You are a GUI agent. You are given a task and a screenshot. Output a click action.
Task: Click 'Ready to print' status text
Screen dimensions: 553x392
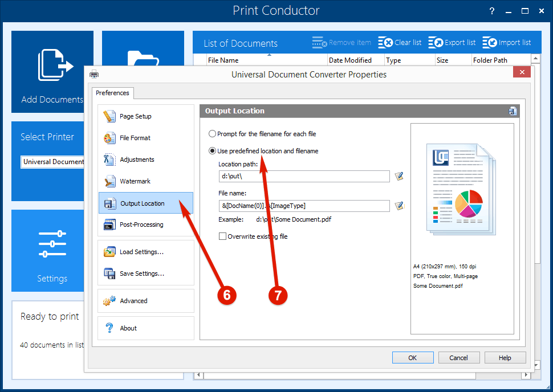[50, 317]
